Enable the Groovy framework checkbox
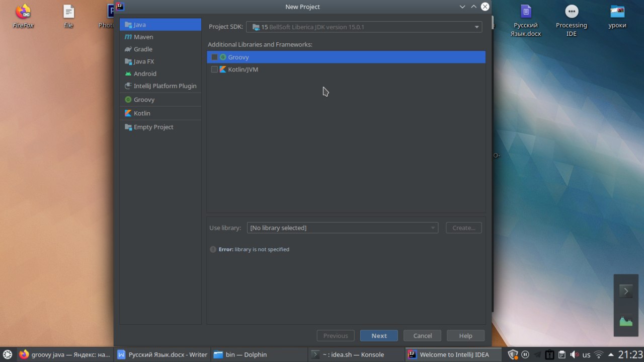Screen dimensions: 644x362 (214, 57)
